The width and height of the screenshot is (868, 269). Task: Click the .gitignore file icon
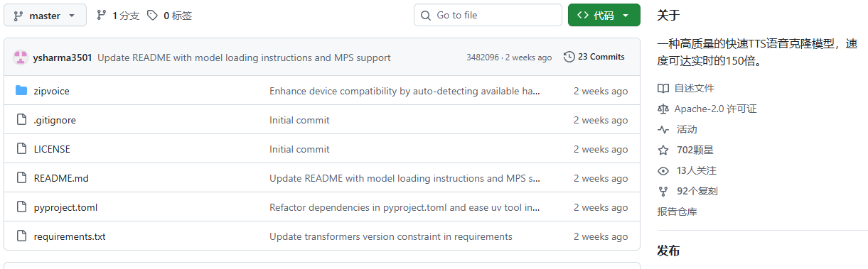point(21,120)
